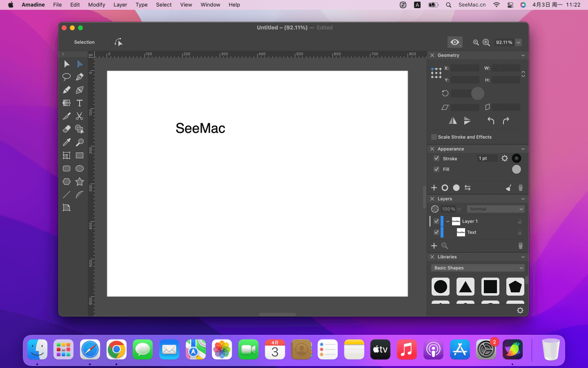Choose the Scissors tool

(x=80, y=116)
